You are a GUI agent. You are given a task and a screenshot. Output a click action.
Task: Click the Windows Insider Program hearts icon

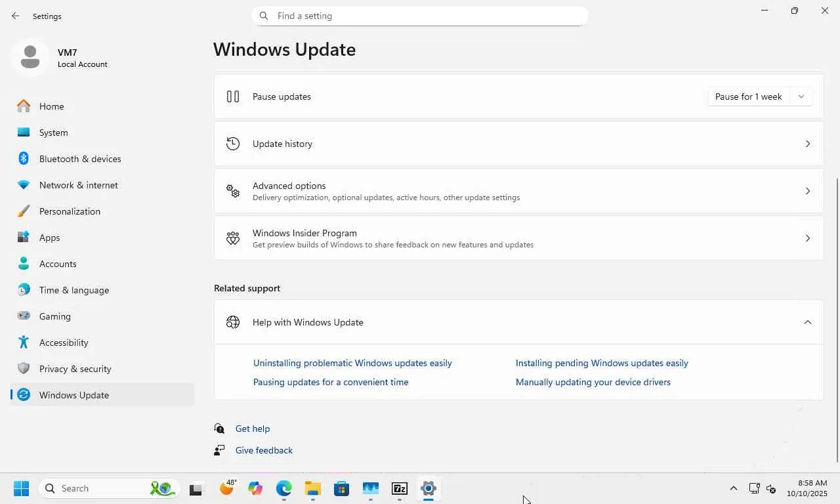233,238
